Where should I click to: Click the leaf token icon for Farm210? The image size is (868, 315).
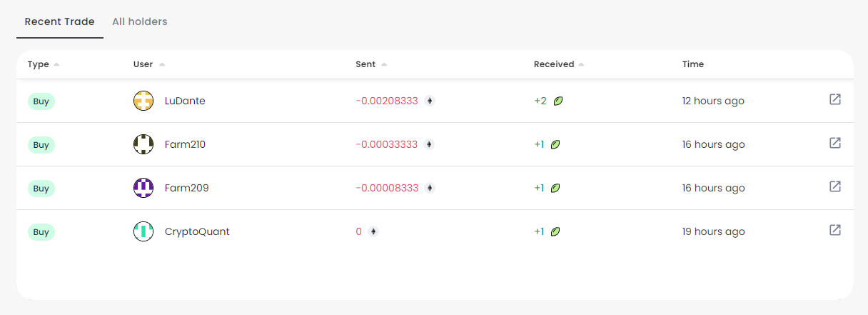(555, 144)
